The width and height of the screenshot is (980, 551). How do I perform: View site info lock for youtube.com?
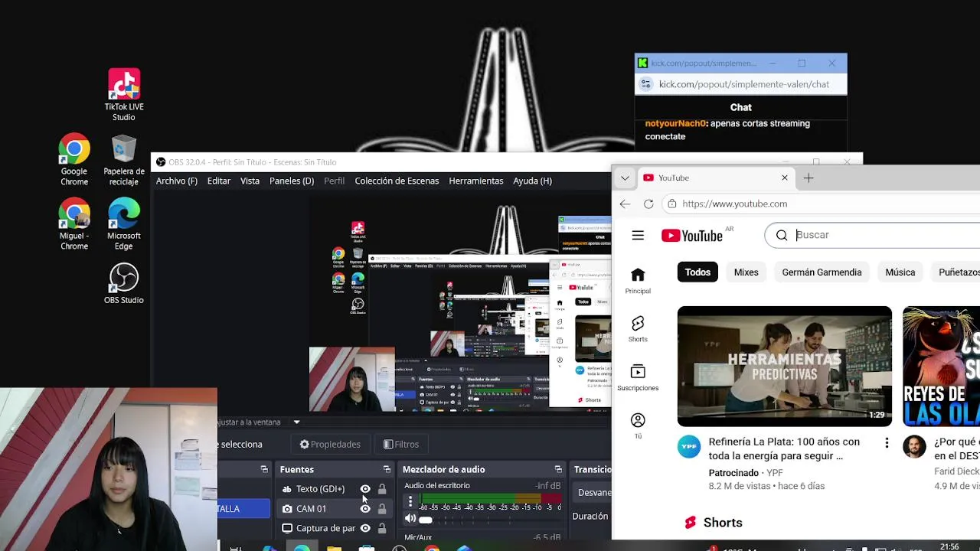671,204
